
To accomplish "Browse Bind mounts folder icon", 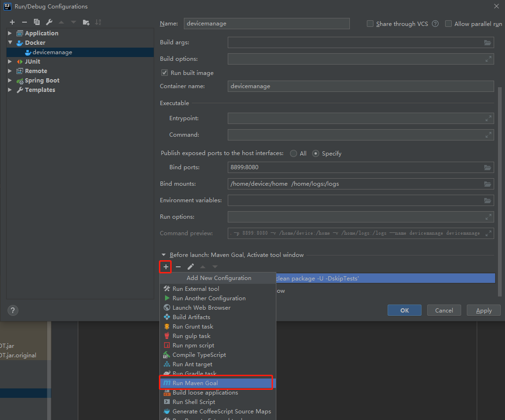I will (488, 184).
